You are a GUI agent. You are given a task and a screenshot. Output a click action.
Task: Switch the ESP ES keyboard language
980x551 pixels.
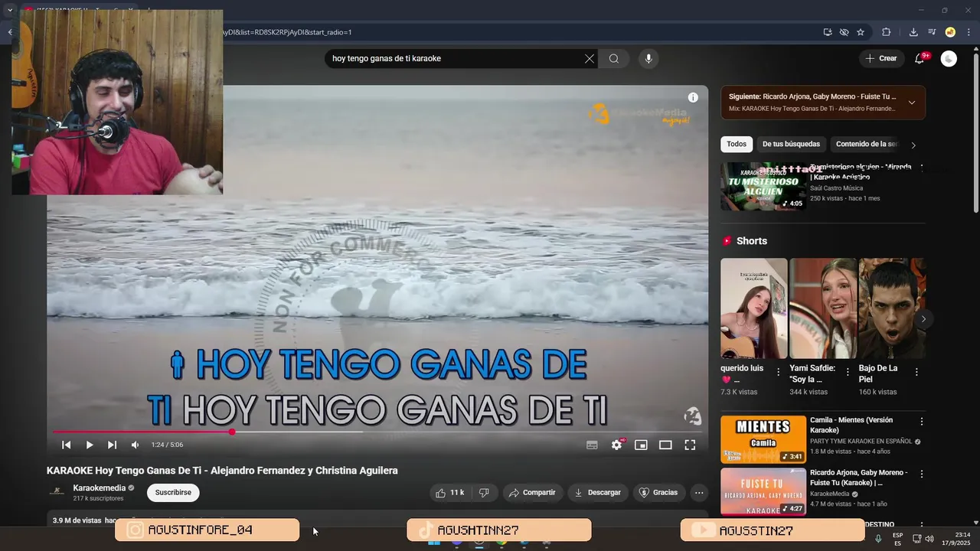(x=897, y=539)
